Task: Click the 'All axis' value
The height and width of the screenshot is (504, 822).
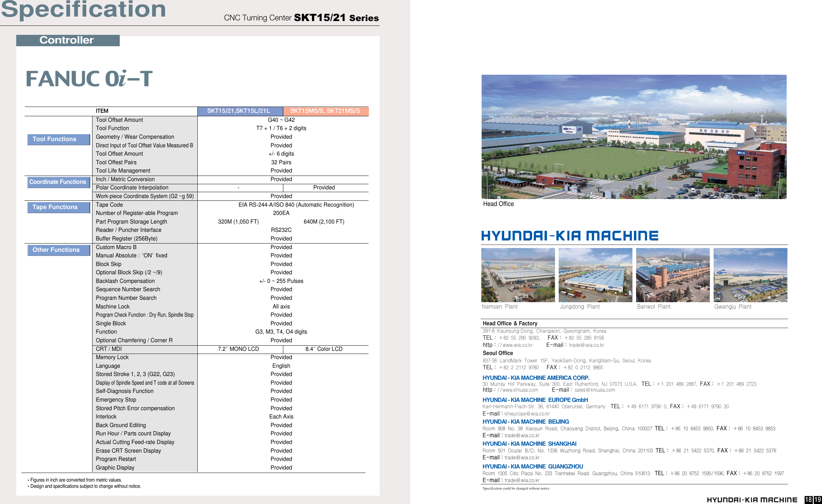Action: [x=281, y=307]
